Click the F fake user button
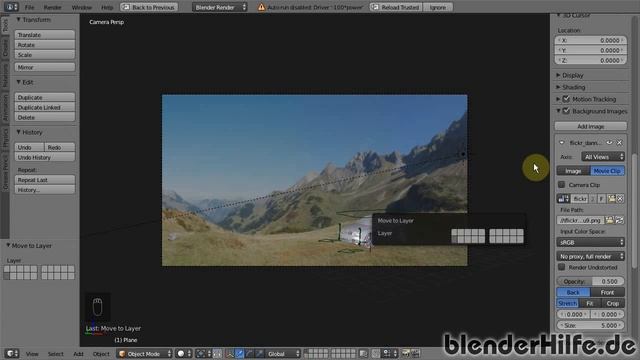The height and width of the screenshot is (360, 640). pos(602,199)
